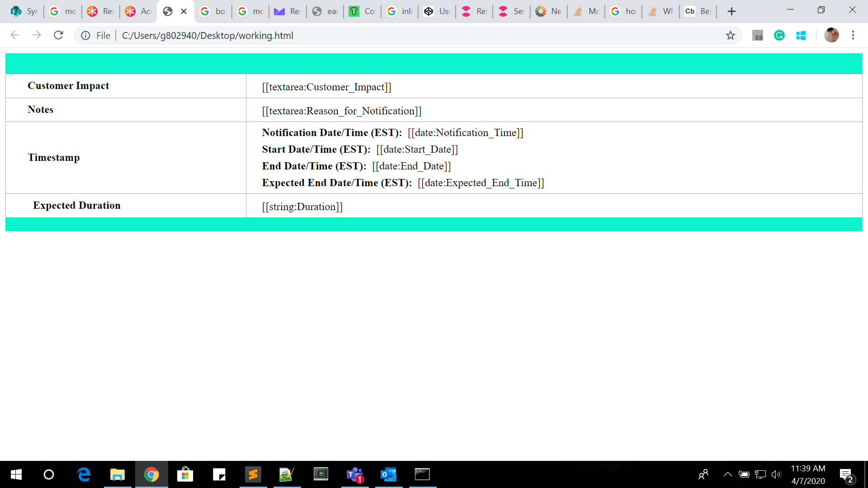Close the active working.html tab
This screenshot has width=868, height=488.
pos(184,11)
